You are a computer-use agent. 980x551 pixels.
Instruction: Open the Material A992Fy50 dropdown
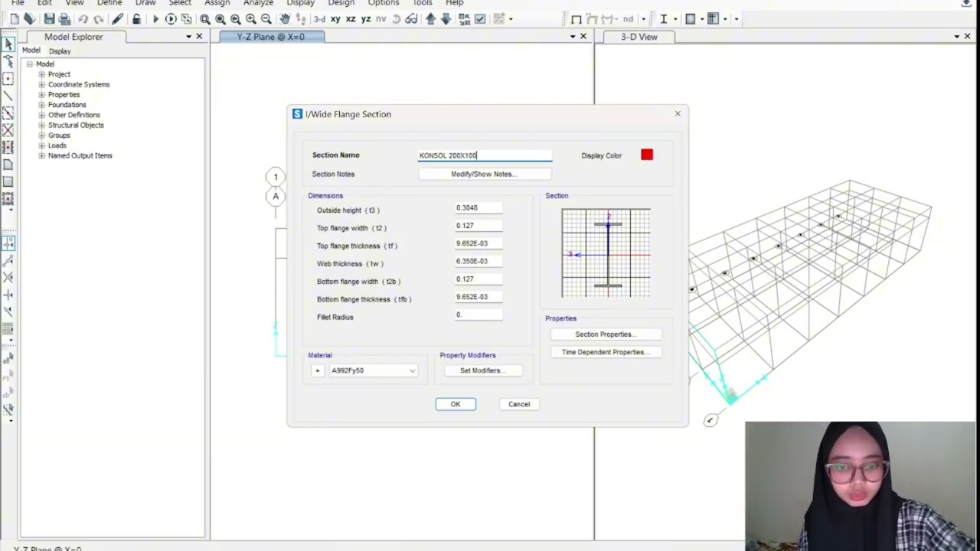coord(374,370)
